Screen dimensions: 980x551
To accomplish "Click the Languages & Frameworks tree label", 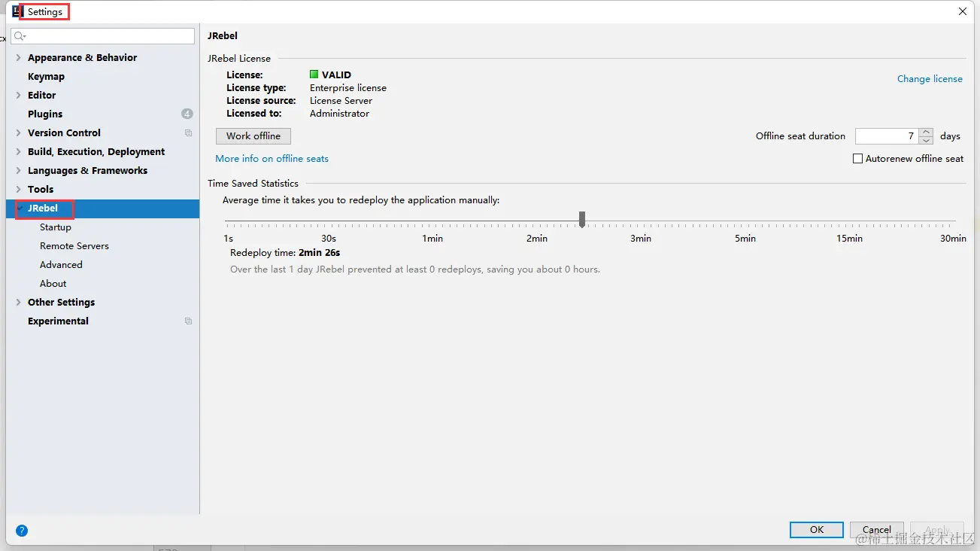I will click(x=88, y=171).
